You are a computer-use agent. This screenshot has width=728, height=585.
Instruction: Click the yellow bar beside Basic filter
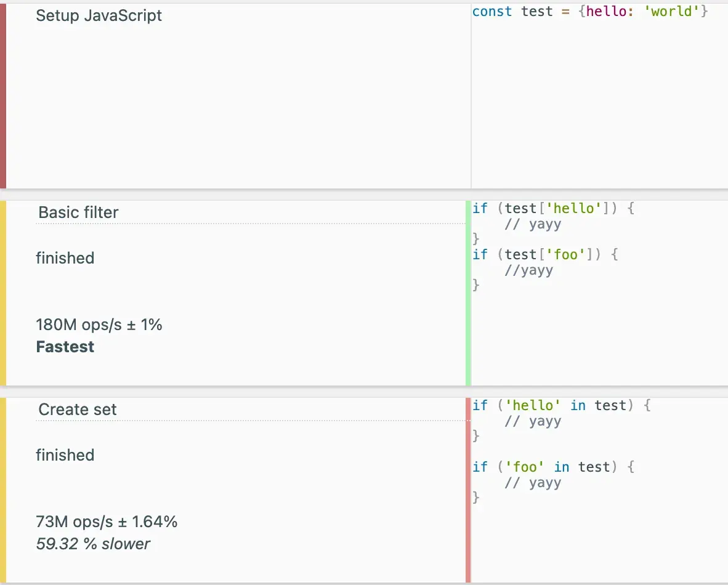point(2,289)
